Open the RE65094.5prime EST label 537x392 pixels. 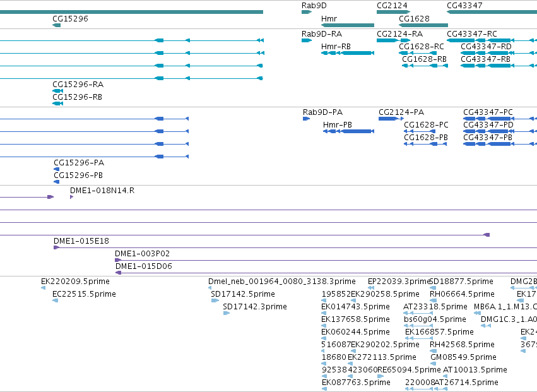pyautogui.click(x=409, y=371)
